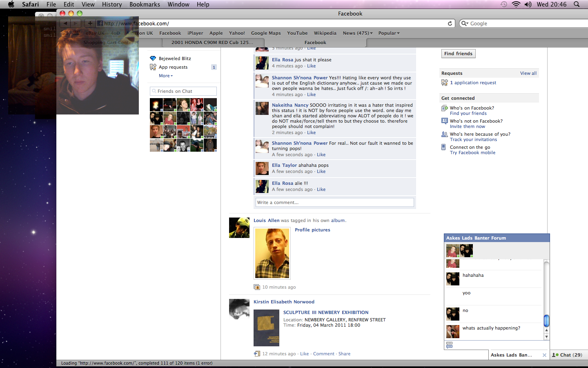Click the App requests icon in sidebar
Screen dimensions: 588x368
point(153,67)
